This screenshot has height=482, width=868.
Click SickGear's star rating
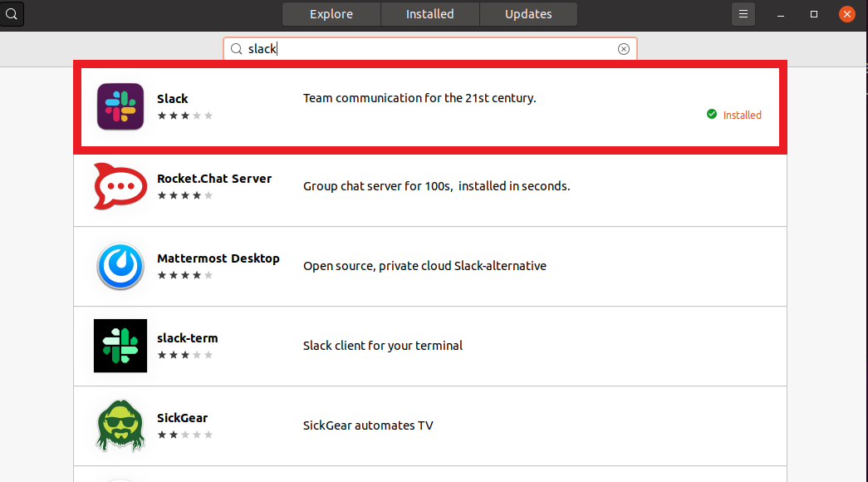pos(185,435)
